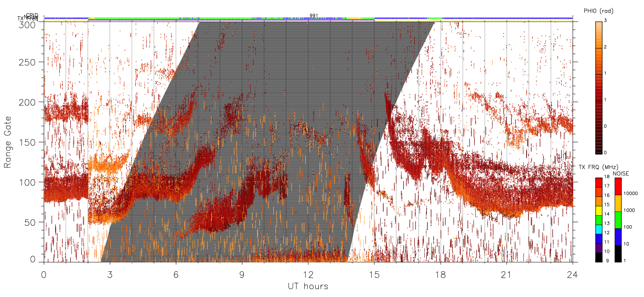644x297 pixels.
Task: Click the TX FRQ (MHz) legend title
Action: (598, 167)
